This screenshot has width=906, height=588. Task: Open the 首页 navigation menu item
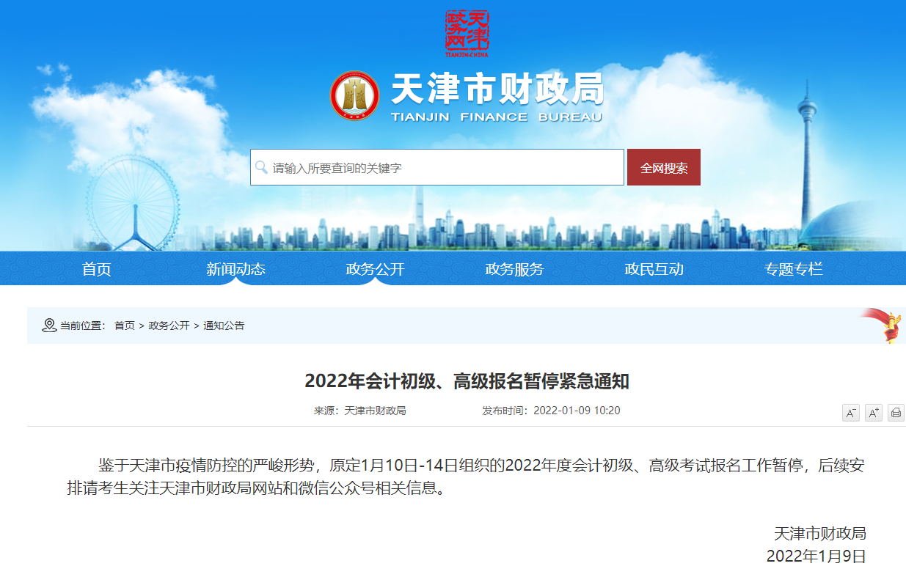[x=97, y=269]
